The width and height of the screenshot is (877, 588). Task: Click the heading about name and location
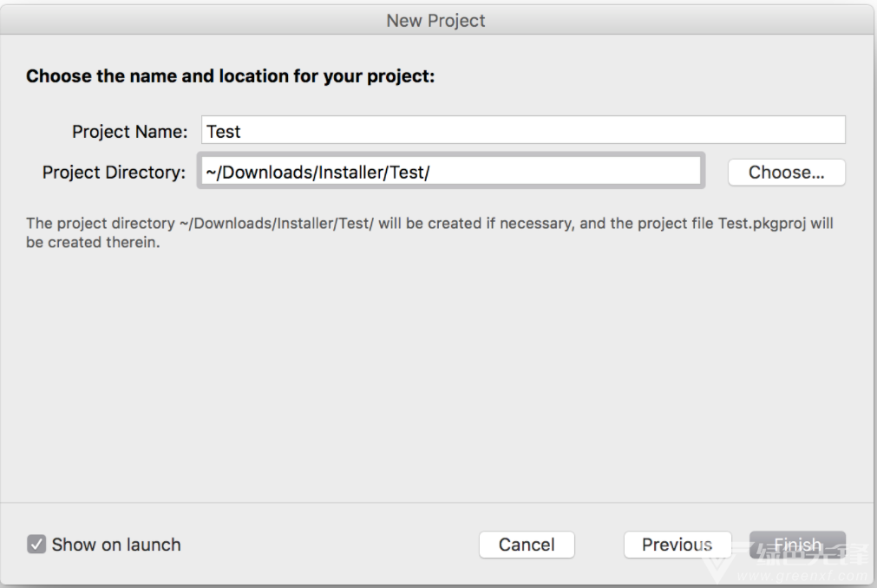(230, 76)
